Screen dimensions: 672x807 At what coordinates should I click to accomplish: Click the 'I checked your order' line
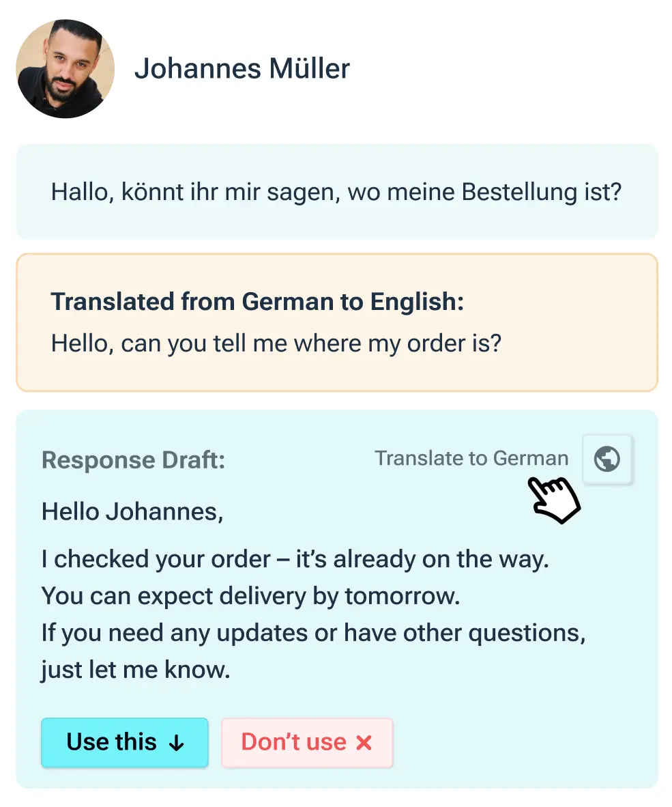pyautogui.click(x=295, y=560)
